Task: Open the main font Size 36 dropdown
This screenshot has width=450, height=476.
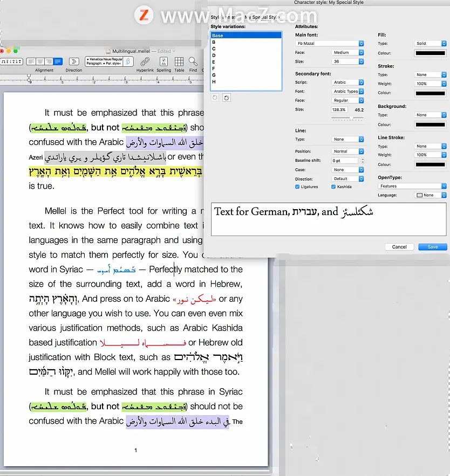Action: [347, 61]
